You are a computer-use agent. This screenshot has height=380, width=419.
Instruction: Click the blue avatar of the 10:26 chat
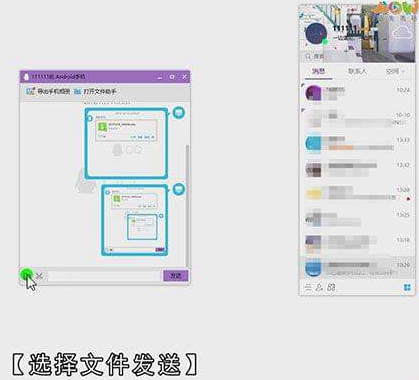[x=313, y=268]
